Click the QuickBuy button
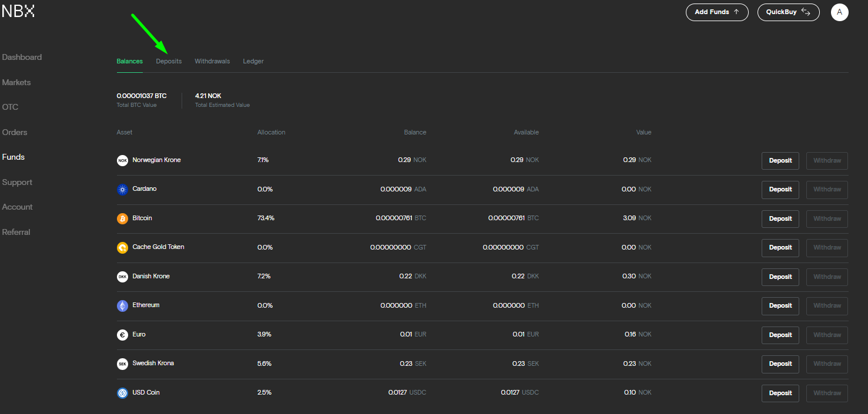Image resolution: width=868 pixels, height=414 pixels. point(788,12)
